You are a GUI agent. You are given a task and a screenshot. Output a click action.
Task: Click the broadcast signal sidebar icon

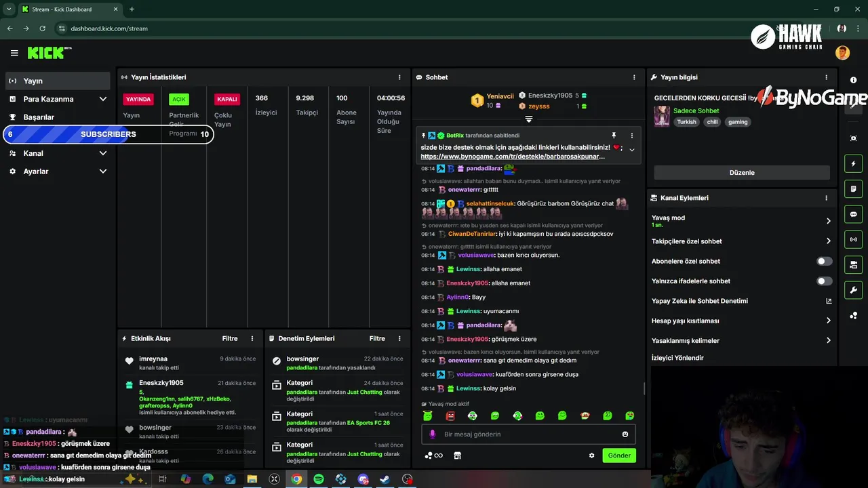853,239
